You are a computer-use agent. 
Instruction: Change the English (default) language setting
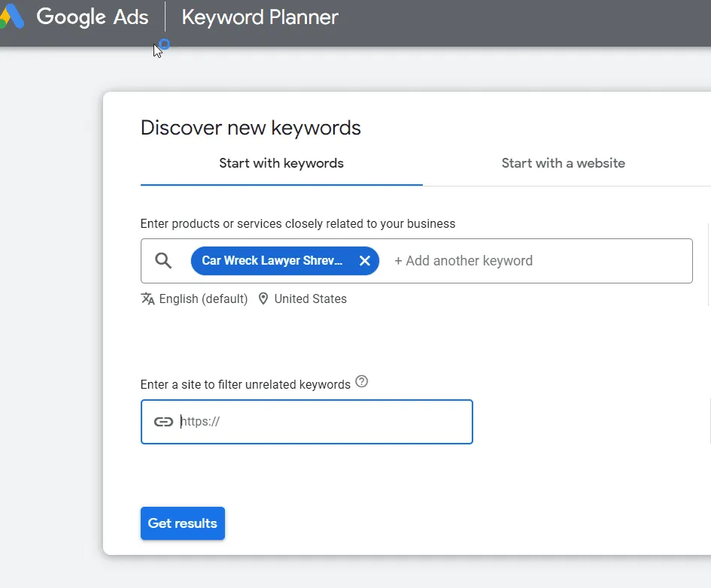(x=203, y=299)
